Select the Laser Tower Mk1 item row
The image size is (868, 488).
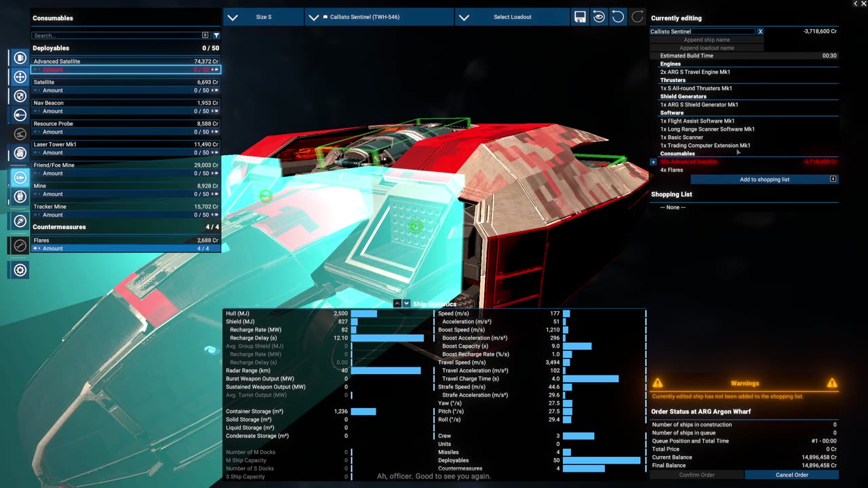125,144
